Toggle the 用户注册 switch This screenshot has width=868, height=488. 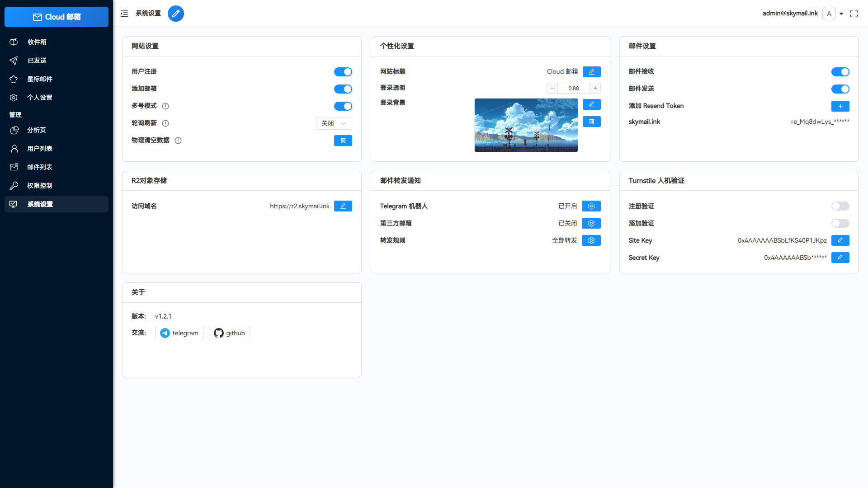click(343, 71)
